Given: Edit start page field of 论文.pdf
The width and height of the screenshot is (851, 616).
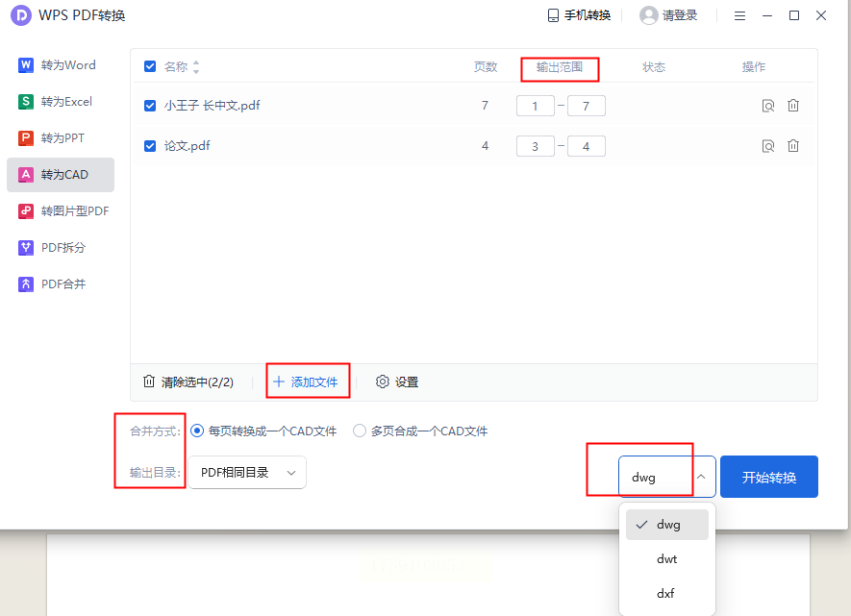Looking at the screenshot, I should point(536,146).
